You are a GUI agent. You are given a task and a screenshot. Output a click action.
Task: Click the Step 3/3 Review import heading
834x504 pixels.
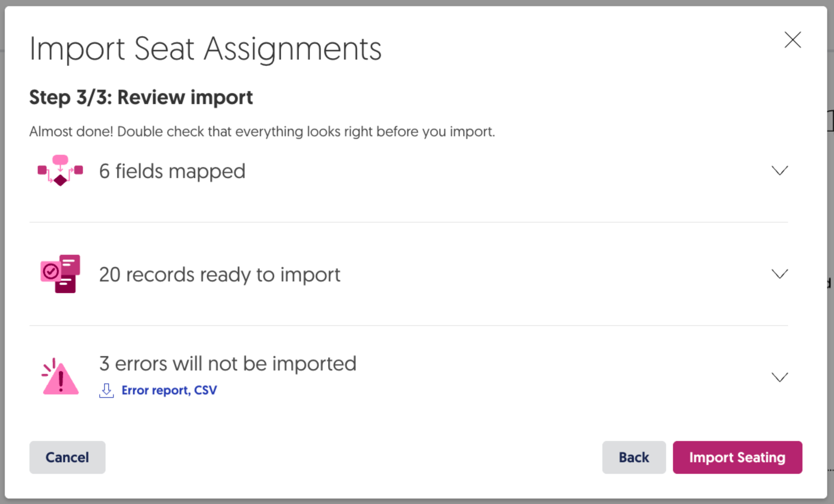[141, 98]
